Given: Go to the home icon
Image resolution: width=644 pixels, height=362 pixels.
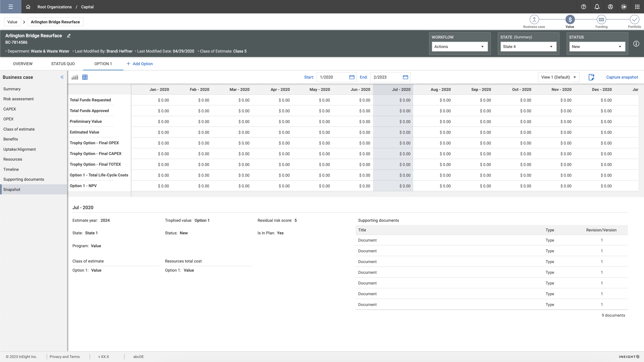Looking at the screenshot, I should click(x=28, y=7).
